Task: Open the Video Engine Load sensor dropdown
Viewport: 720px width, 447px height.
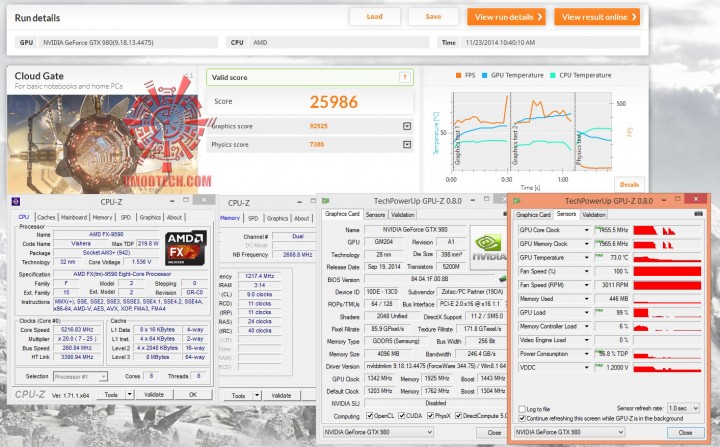Action: [x=586, y=340]
